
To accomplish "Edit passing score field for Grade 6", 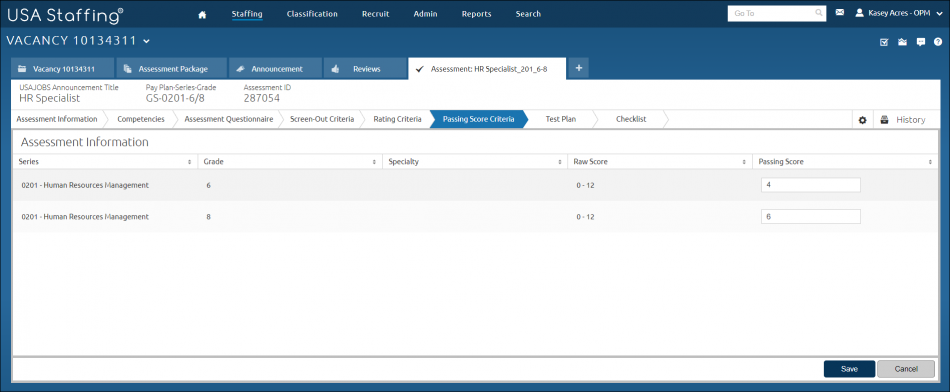I will tap(811, 185).
